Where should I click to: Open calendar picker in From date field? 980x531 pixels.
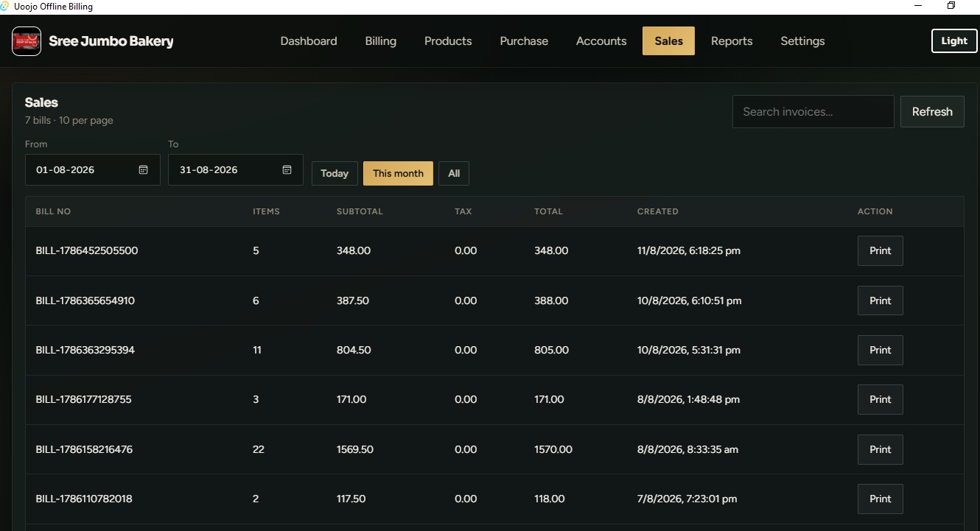point(144,170)
